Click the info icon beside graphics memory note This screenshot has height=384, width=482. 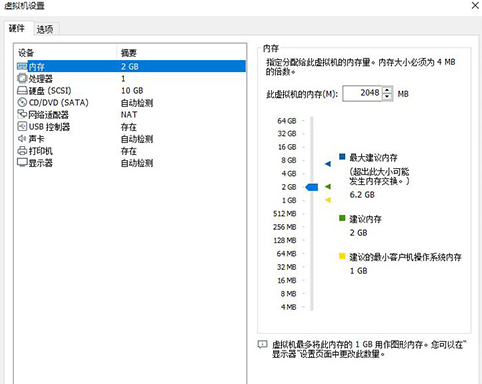pos(263,344)
